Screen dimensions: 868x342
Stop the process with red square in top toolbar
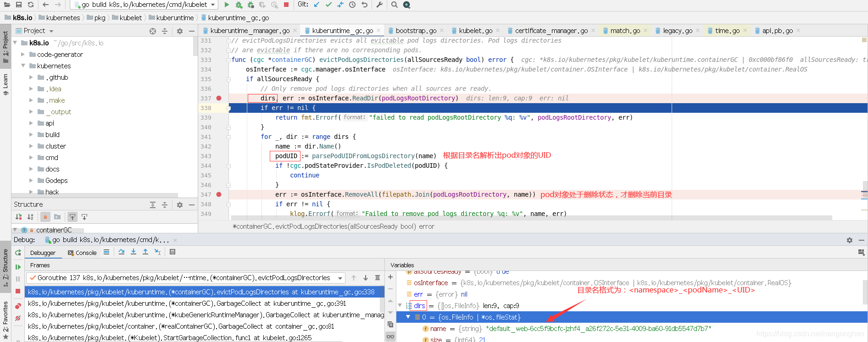click(286, 5)
